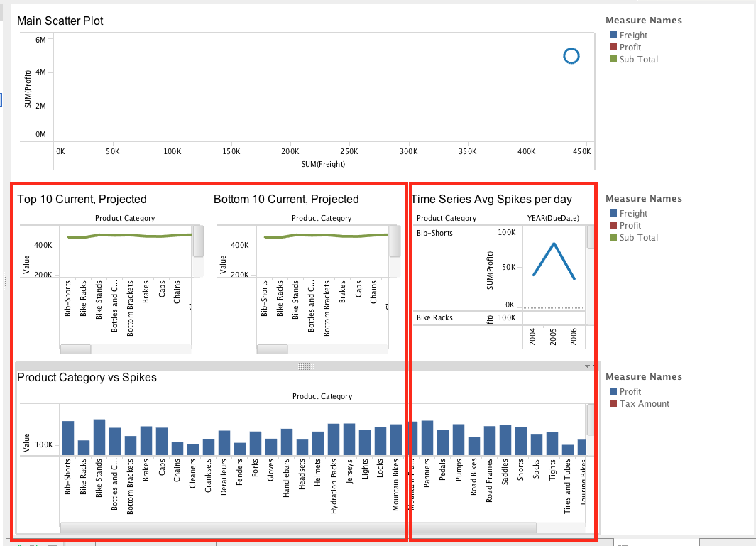This screenshot has width=756, height=546.
Task: Click the Road Frames axis label
Action: (x=489, y=481)
